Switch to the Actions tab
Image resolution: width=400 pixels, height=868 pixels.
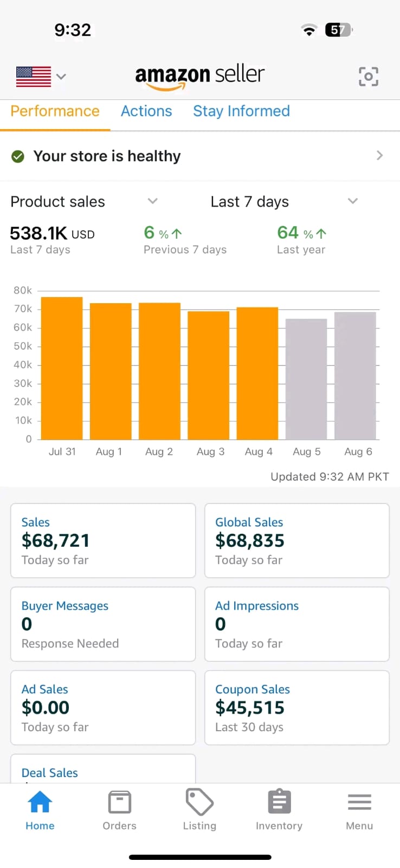point(146,111)
